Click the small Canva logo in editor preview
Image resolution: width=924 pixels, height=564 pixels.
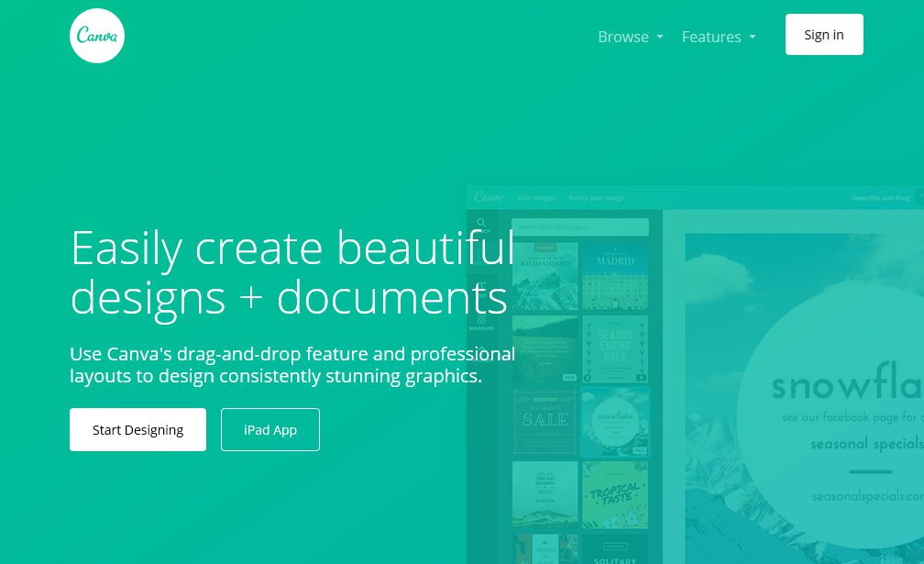tap(489, 197)
